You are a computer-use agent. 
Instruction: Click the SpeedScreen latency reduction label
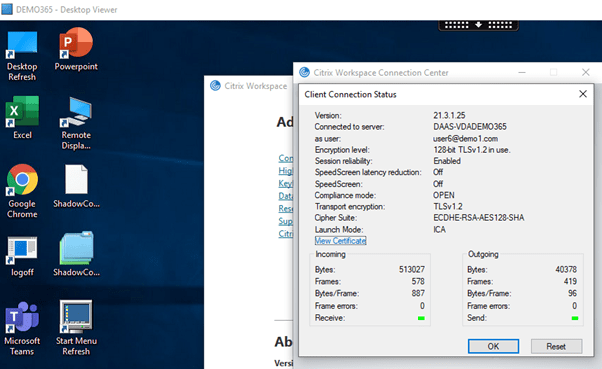[368, 172]
